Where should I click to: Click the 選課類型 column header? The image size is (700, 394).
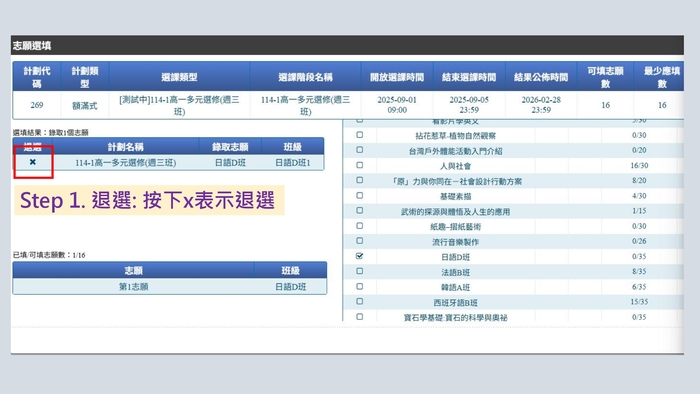click(179, 77)
